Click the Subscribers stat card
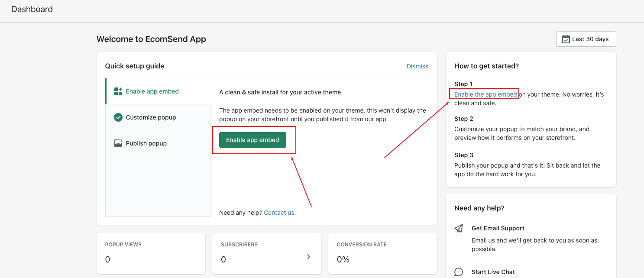This screenshot has width=644, height=278. tap(267, 253)
